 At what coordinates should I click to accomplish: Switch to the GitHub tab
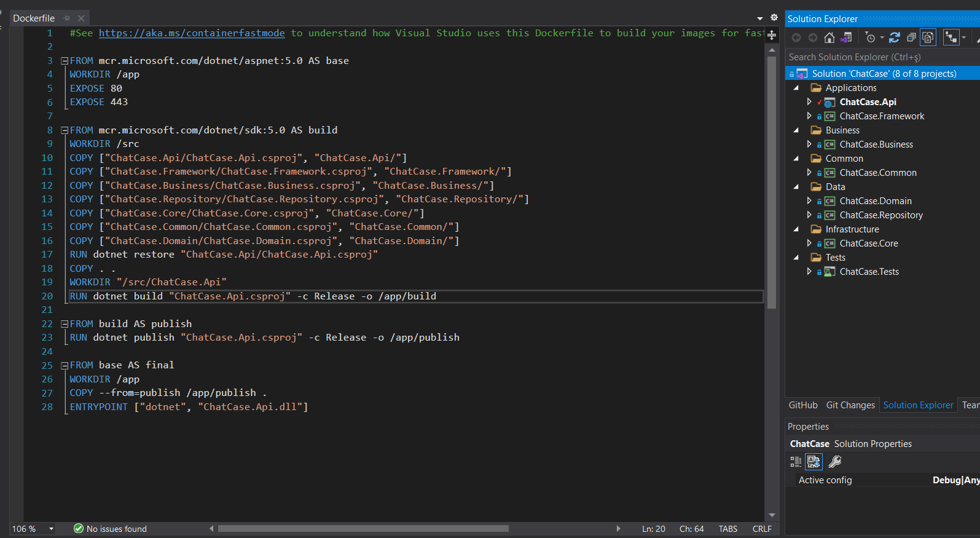[803, 405]
